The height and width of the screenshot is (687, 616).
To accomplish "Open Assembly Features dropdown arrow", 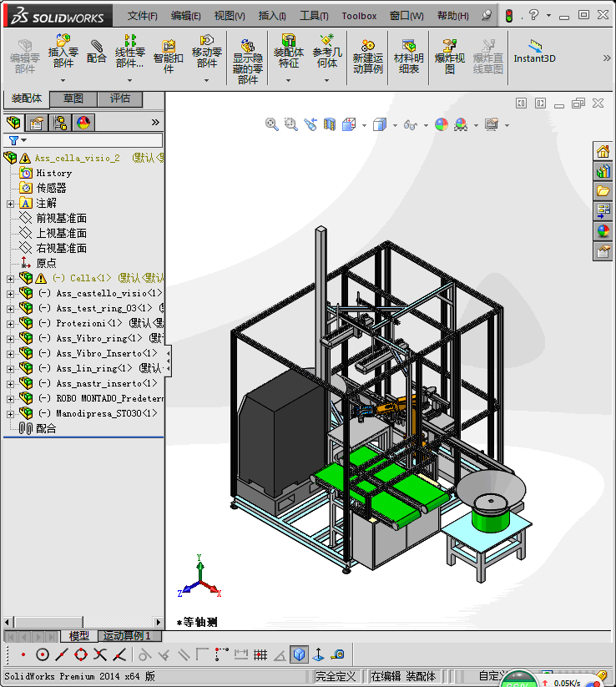I will pyautogui.click(x=288, y=80).
